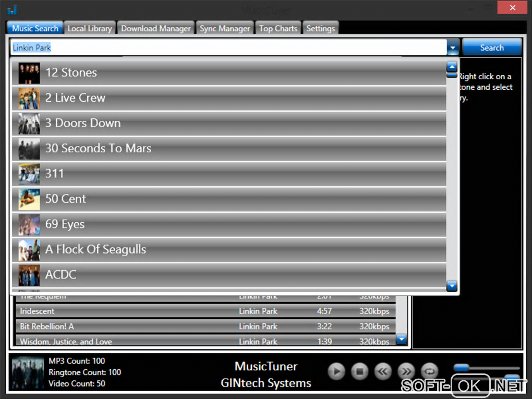Viewport: 532px width, 399px height.
Task: Open the Top Charts tab
Action: pos(278,28)
